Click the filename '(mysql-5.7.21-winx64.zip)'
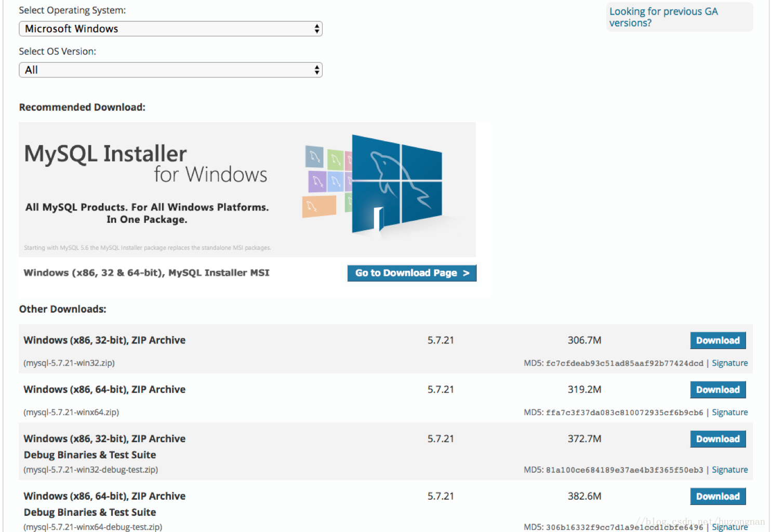This screenshot has width=771, height=532. tap(71, 413)
